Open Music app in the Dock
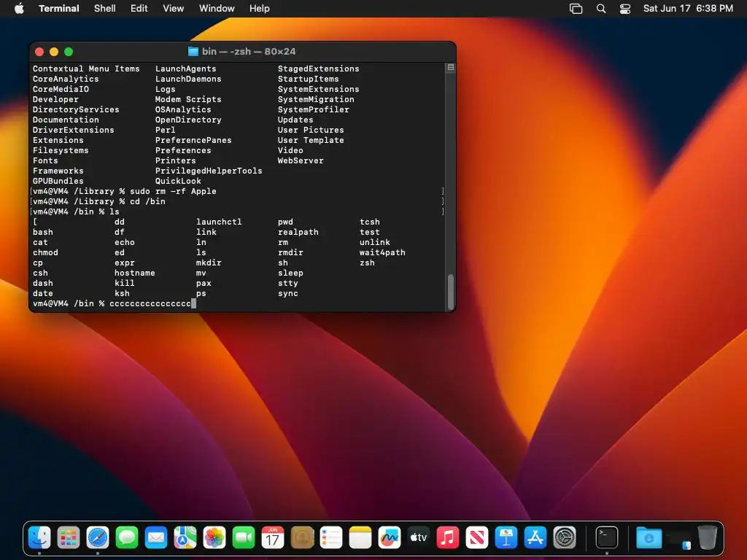This screenshot has width=747, height=560. point(448,537)
